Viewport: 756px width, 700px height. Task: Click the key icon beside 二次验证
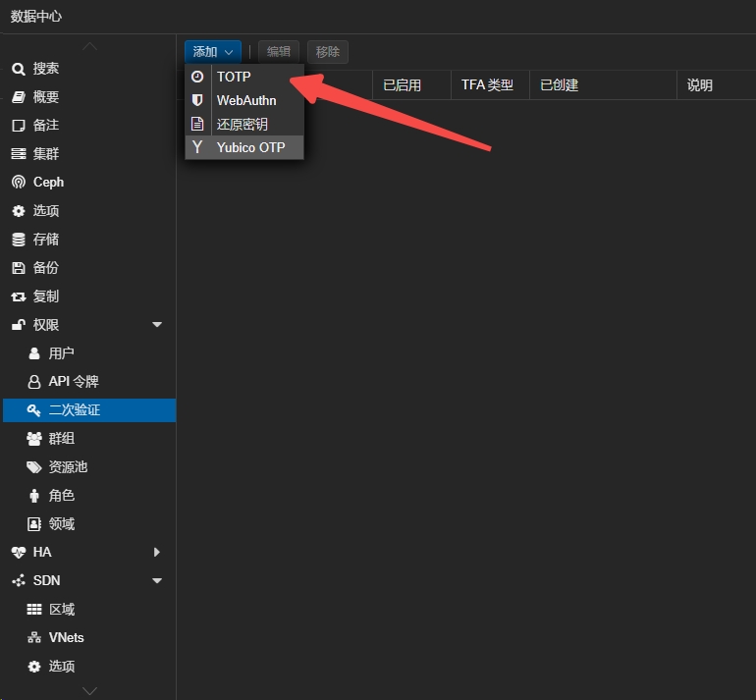pyautogui.click(x=33, y=410)
